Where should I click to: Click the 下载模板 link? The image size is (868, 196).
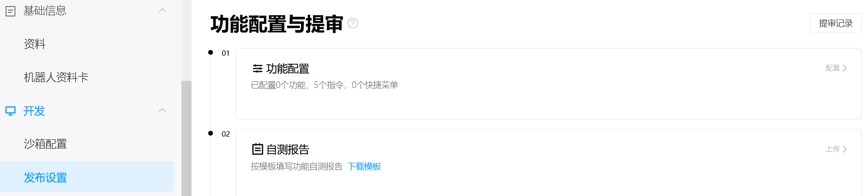364,167
